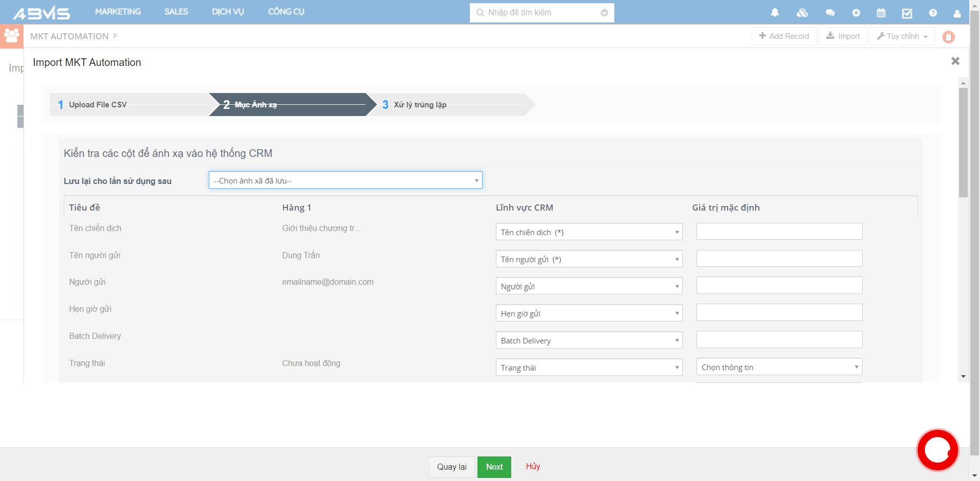Go to step 1 Upload File CSV
The width and height of the screenshot is (980, 481).
point(98,105)
